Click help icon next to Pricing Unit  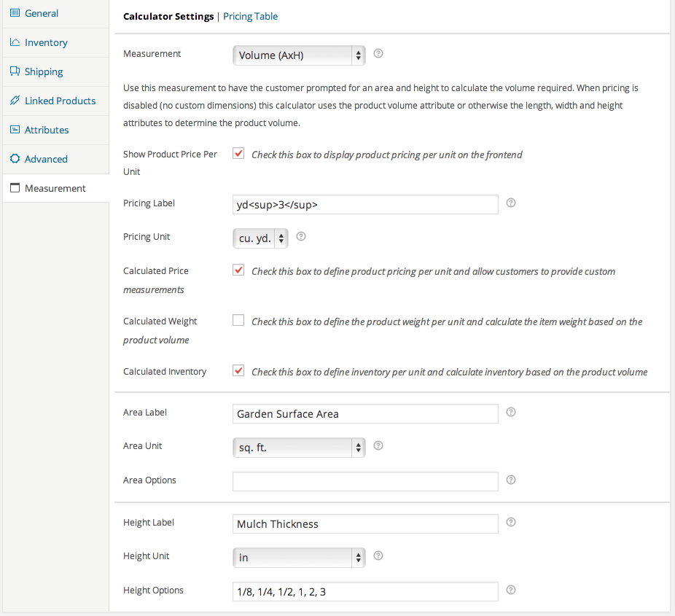(x=301, y=237)
